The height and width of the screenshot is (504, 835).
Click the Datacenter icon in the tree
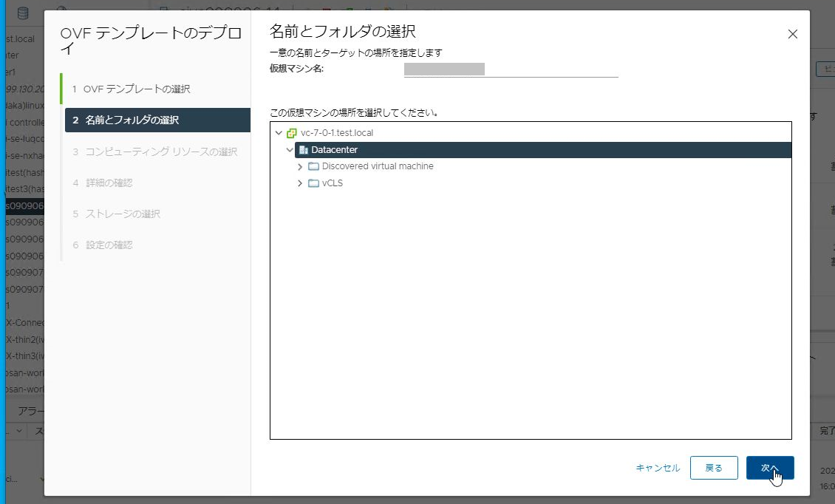(304, 150)
